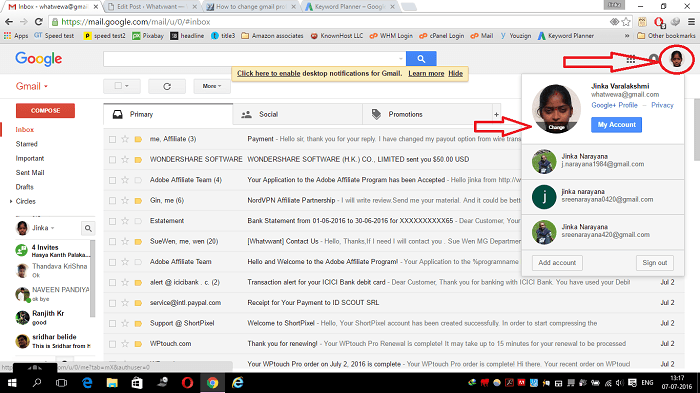Open the KnownHost LLC bookmark
This screenshot has height=393, width=700.
[337, 36]
